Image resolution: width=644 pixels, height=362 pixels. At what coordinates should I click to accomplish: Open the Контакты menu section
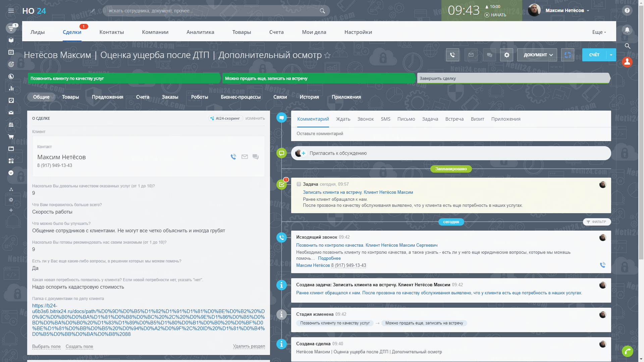pyautogui.click(x=112, y=32)
